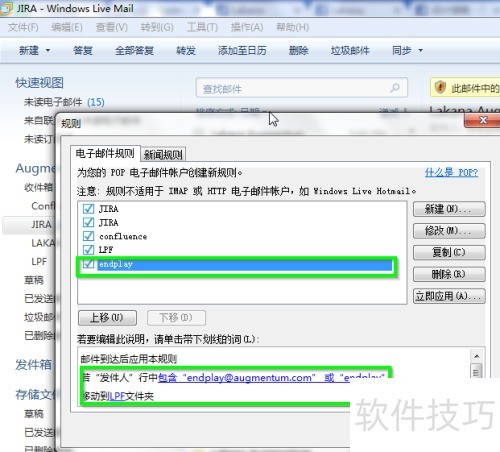Click the 复制(C) button
500x452 pixels.
pyautogui.click(x=449, y=252)
